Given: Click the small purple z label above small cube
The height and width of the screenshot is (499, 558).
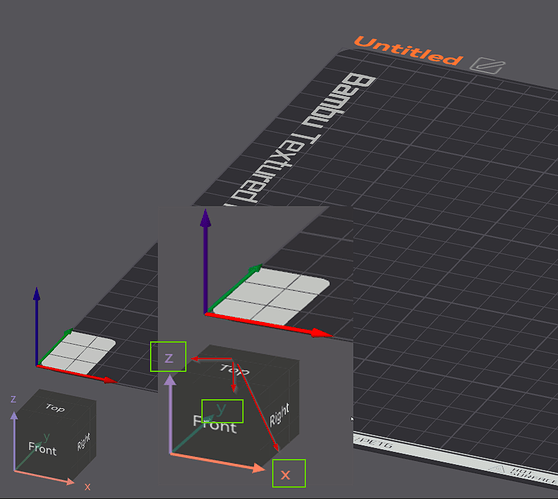Looking at the screenshot, I should 13,399.
